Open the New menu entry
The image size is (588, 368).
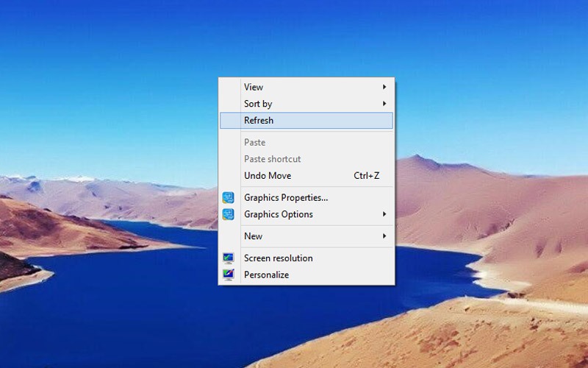(x=306, y=236)
